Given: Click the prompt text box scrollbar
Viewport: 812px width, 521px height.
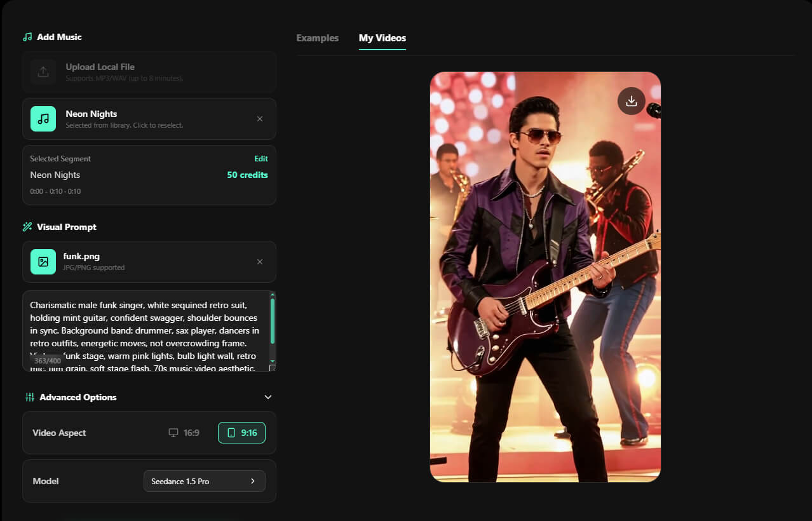Looking at the screenshot, I should (x=273, y=320).
